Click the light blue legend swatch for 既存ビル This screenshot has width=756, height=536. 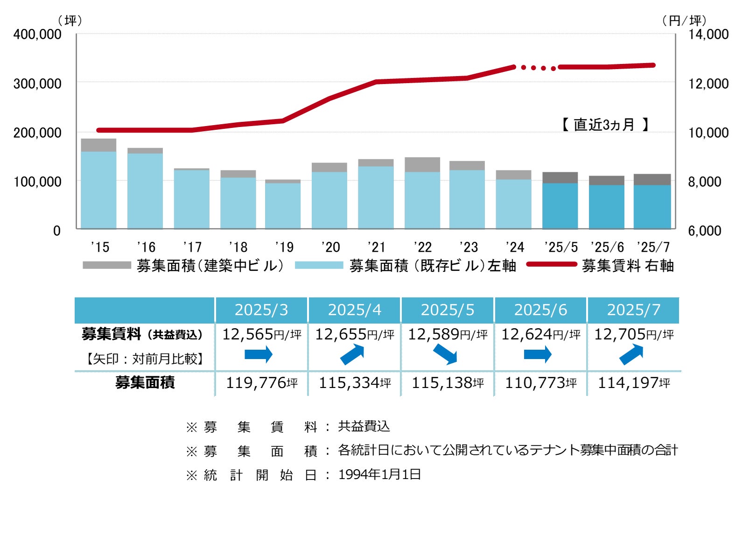click(x=319, y=265)
